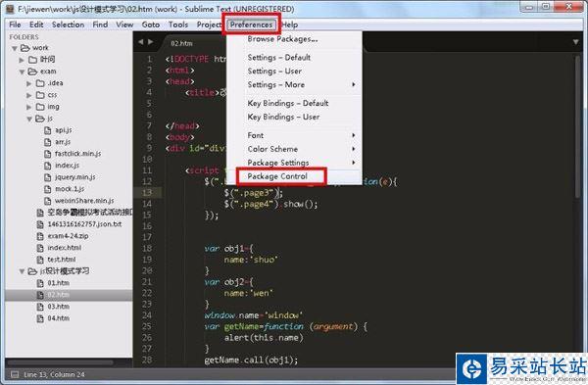This screenshot has width=588, height=385.
Task: Expand the img folder arrow
Action: click(x=29, y=107)
